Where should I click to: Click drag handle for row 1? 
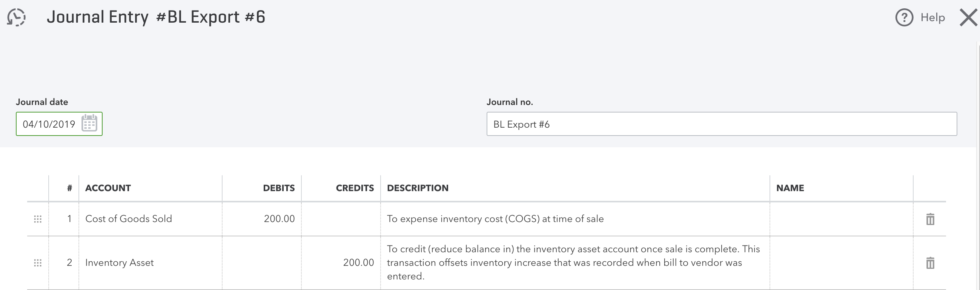(x=38, y=219)
